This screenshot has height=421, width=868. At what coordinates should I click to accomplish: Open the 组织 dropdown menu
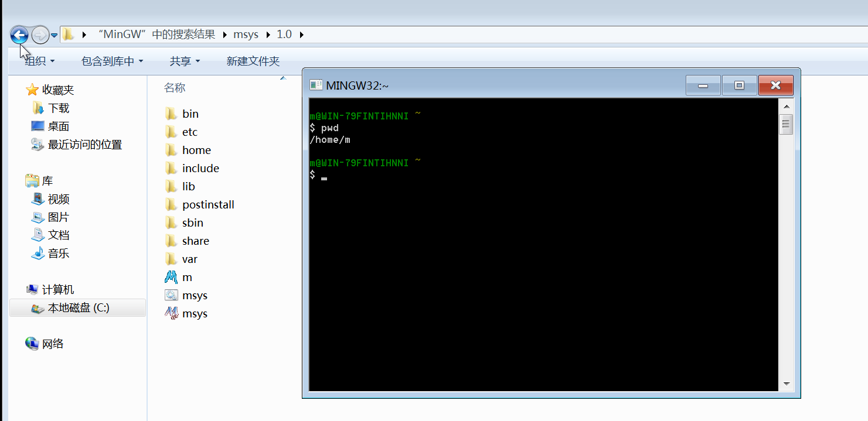click(x=40, y=61)
